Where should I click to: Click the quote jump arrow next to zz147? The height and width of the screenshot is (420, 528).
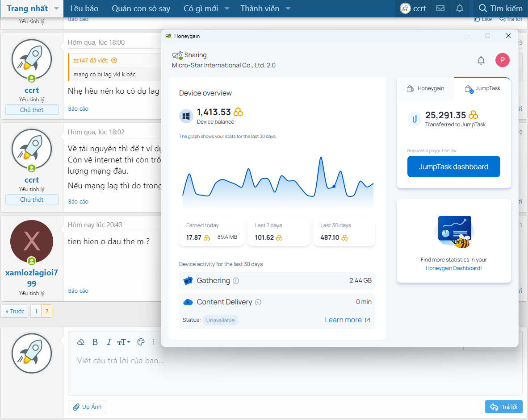click(x=114, y=61)
